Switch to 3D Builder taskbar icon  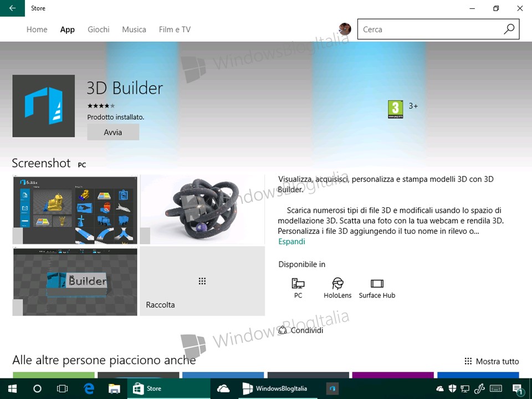(332, 388)
